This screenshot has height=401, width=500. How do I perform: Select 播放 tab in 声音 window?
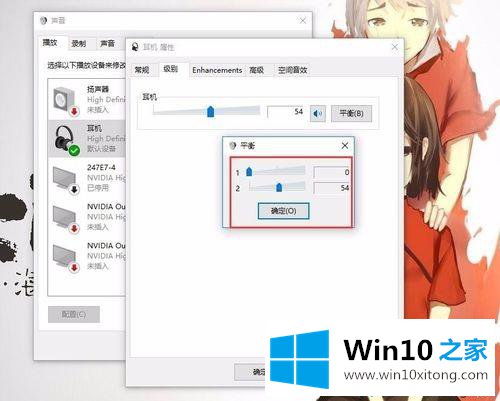tap(50, 43)
